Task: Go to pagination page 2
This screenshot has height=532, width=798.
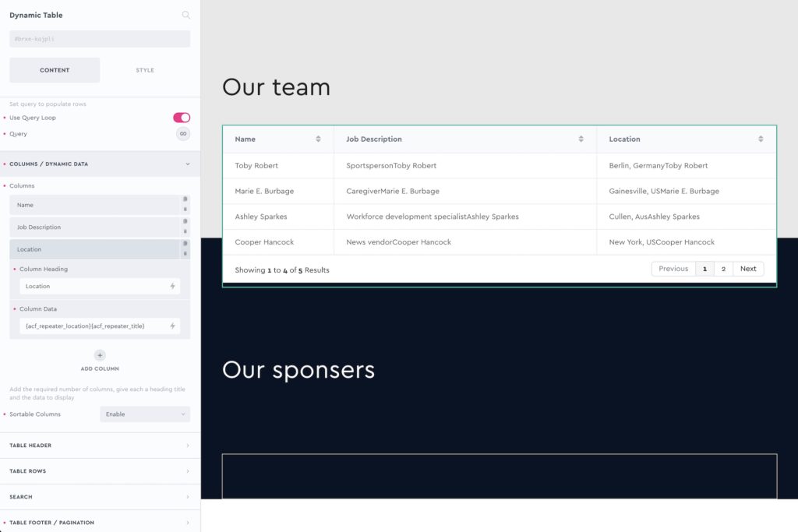Action: pyautogui.click(x=723, y=269)
